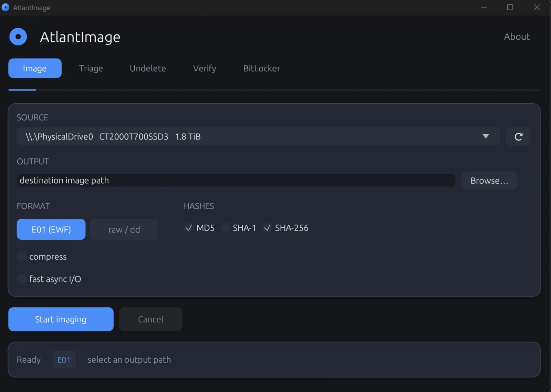
Task: Click the AtlantImage heading text
Action: click(80, 37)
